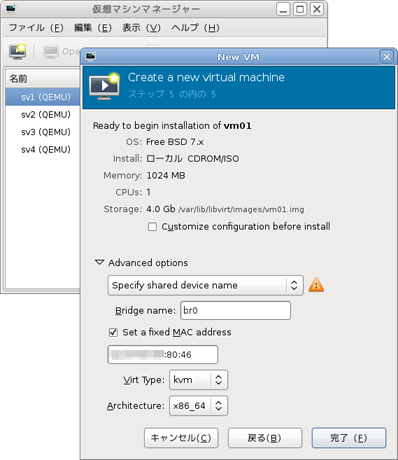Click the 完了 finish button

click(349, 438)
